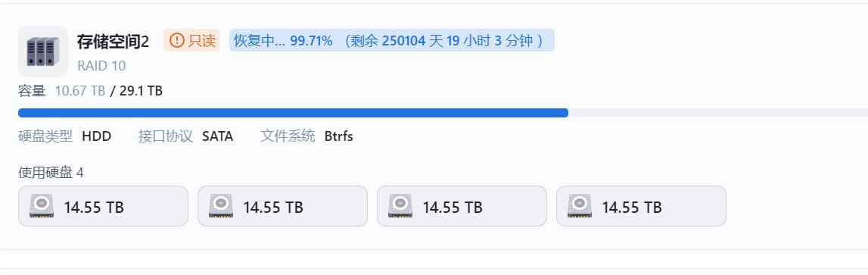Select the first 14.55 TB disk's drive icon
The height and width of the screenshot is (275, 868).
pos(42,206)
